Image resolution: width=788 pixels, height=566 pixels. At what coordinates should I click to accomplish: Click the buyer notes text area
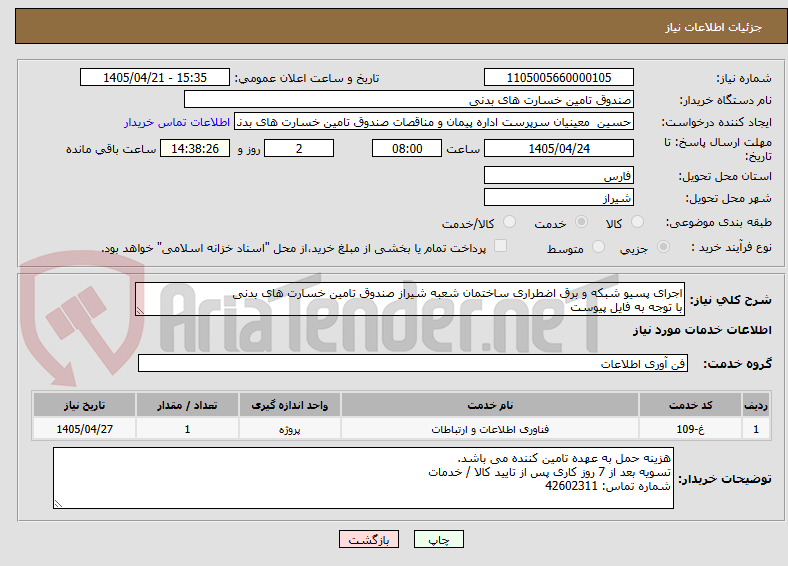click(x=363, y=478)
